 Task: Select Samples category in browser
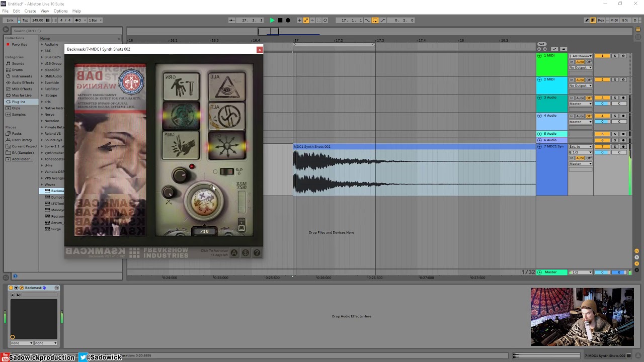click(x=19, y=114)
